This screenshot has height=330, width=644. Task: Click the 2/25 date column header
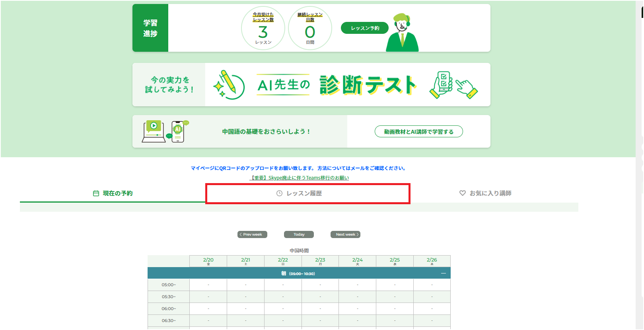(395, 261)
